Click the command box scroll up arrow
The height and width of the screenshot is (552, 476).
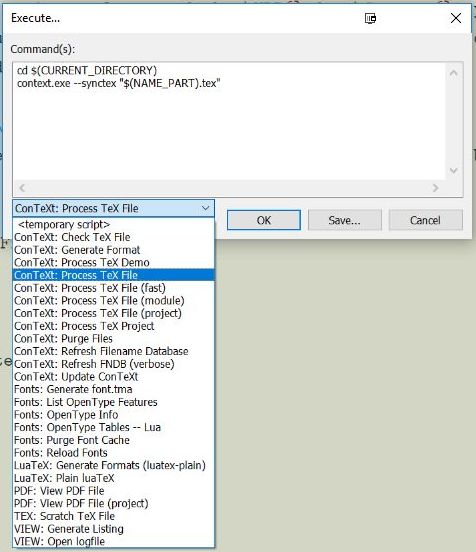[x=454, y=73]
